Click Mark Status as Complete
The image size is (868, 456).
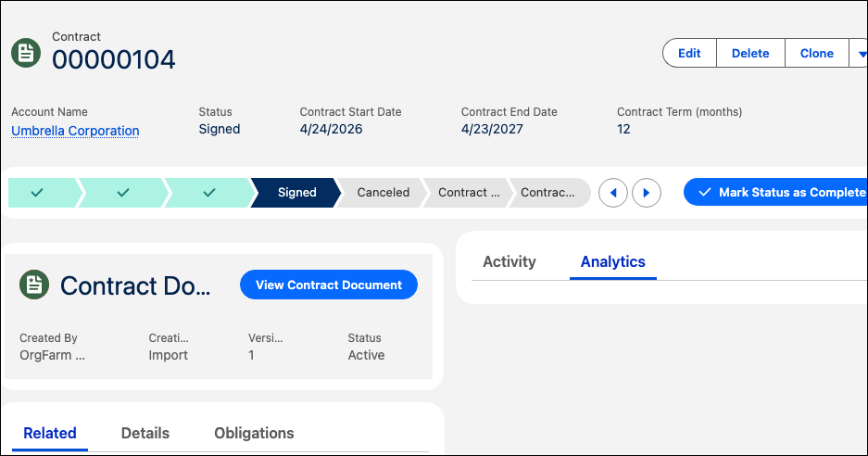pos(776,192)
